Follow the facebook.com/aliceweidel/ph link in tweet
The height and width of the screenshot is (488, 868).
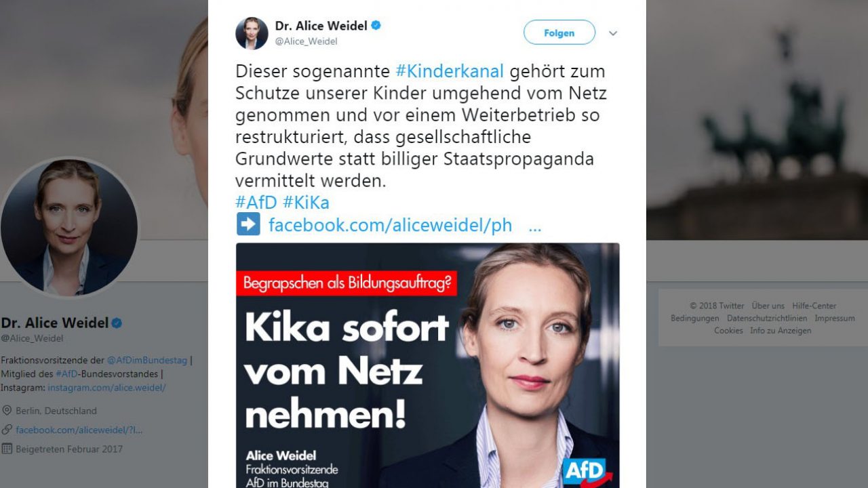pyautogui.click(x=390, y=225)
